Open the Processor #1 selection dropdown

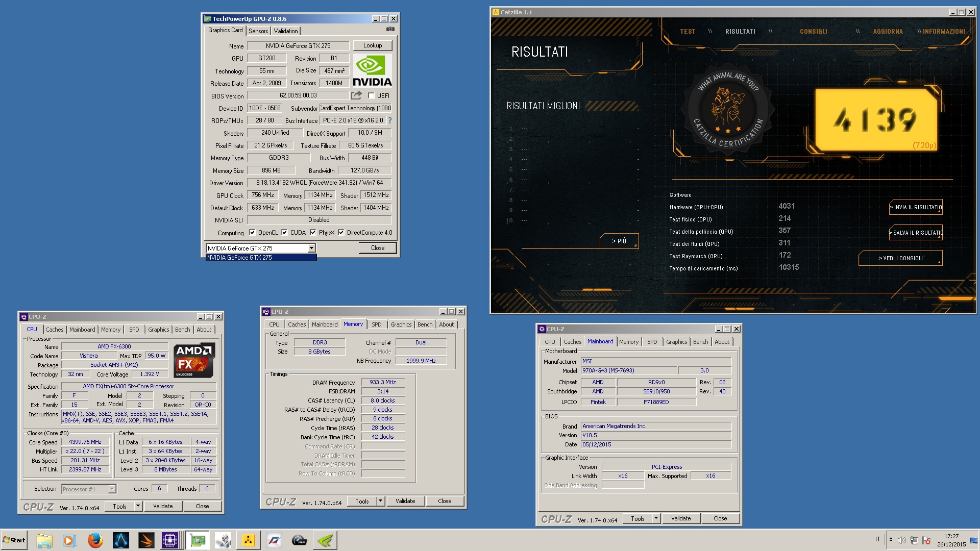click(x=112, y=489)
